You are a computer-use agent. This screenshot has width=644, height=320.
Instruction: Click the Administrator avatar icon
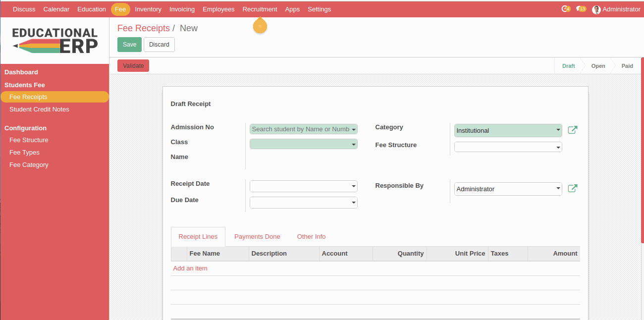596,9
